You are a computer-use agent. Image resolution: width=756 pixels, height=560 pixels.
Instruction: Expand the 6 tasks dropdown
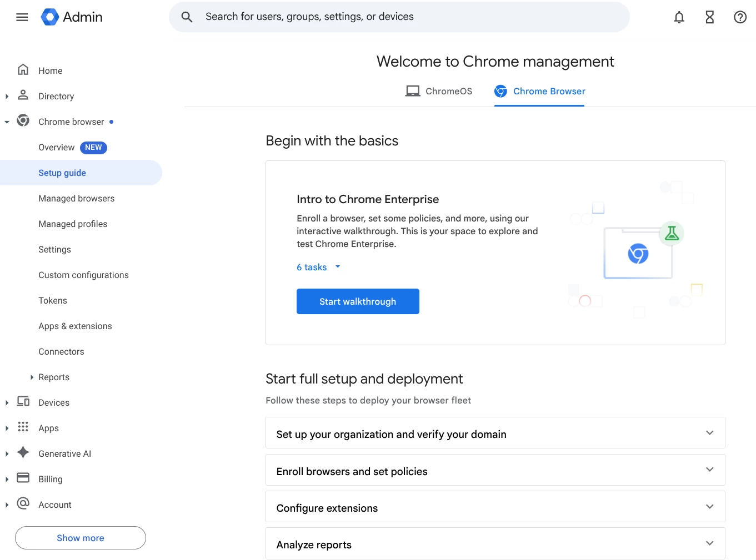[319, 268]
